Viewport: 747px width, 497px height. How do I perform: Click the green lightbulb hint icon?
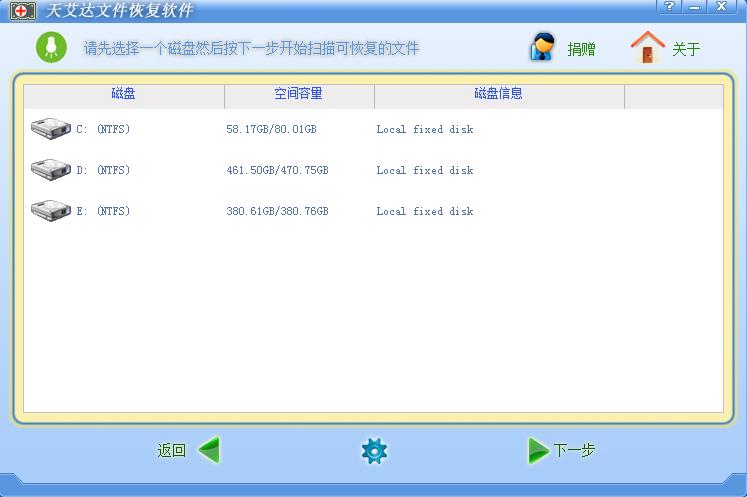pyautogui.click(x=51, y=47)
